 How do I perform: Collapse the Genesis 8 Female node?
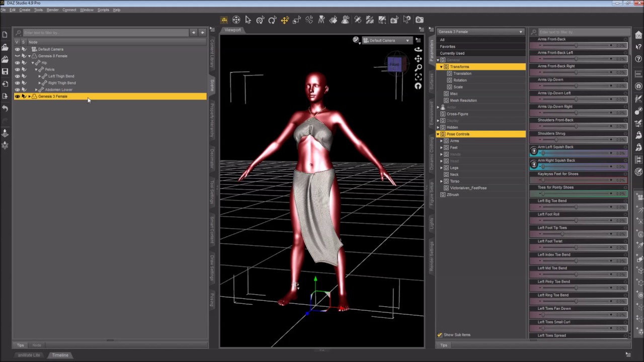pos(29,56)
